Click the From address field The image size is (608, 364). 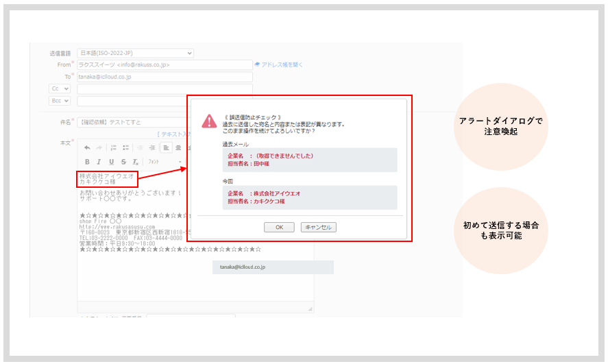(165, 64)
